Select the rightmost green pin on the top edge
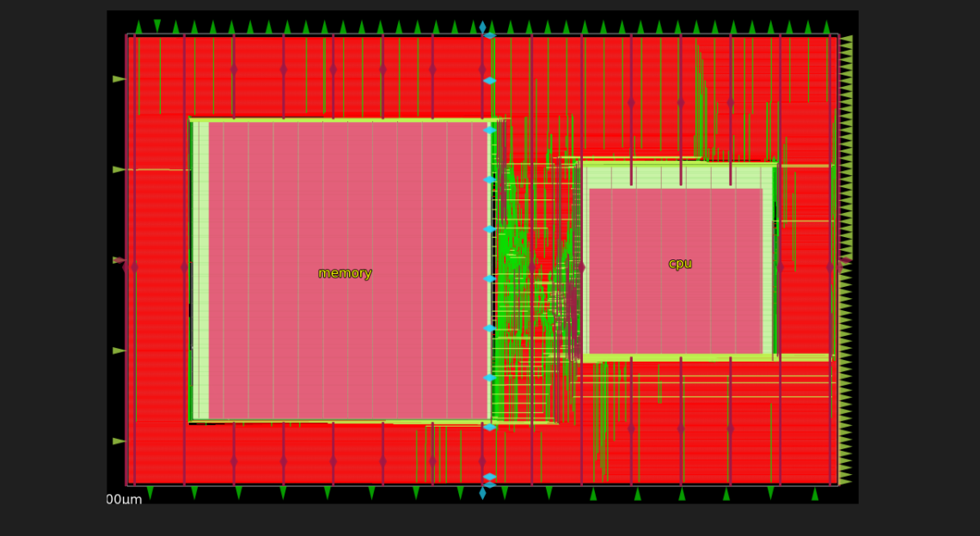The height and width of the screenshot is (536, 980). click(x=827, y=27)
